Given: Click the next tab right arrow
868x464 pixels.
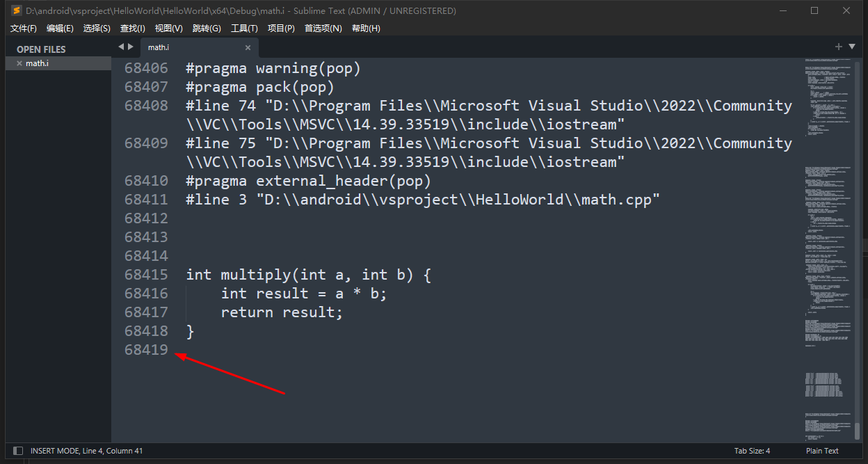Looking at the screenshot, I should [131, 47].
